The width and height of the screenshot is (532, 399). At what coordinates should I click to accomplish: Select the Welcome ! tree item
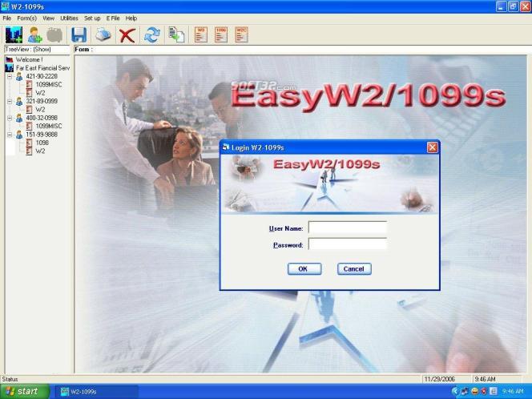(29, 60)
